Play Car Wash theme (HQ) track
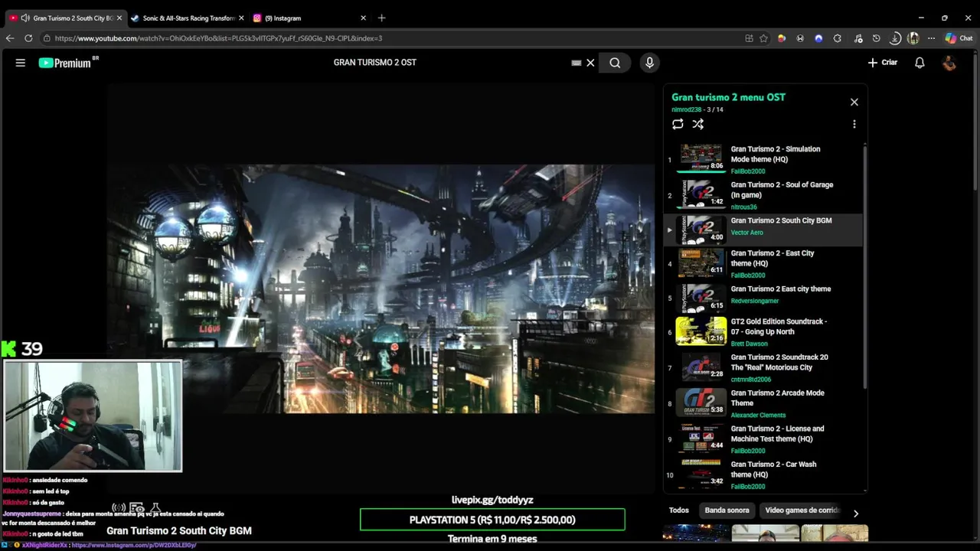The width and height of the screenshot is (980, 551). pos(764,474)
